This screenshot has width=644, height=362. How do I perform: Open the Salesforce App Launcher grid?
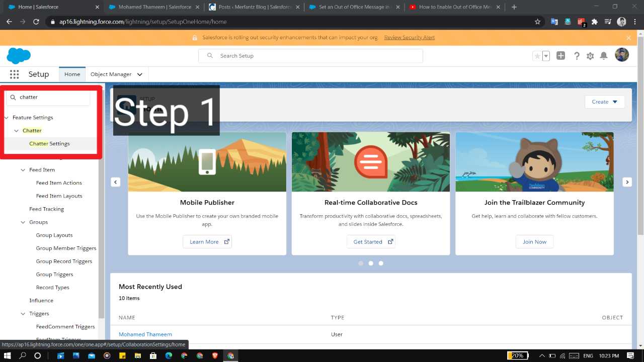[14, 74]
